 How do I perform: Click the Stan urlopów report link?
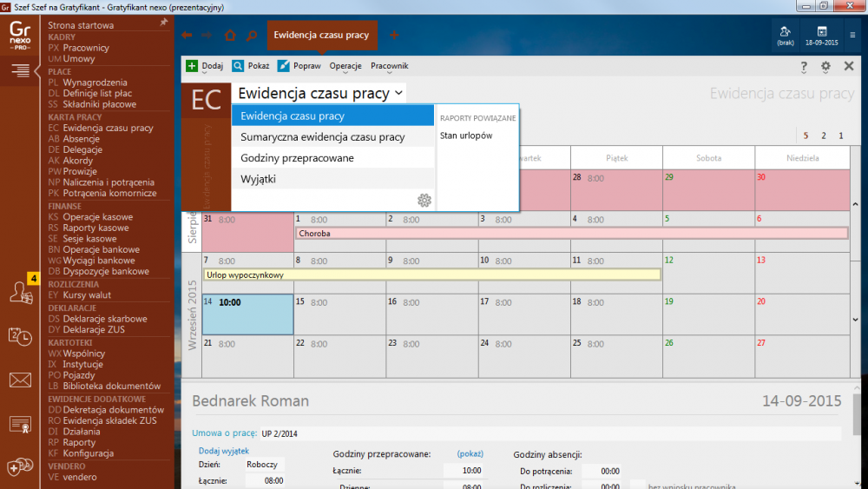coord(466,135)
